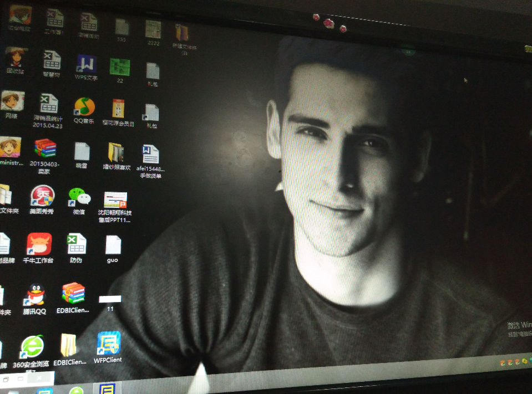Open the WPS文字 desktop shortcut
This screenshot has height=394, width=532.
pyautogui.click(x=86, y=65)
